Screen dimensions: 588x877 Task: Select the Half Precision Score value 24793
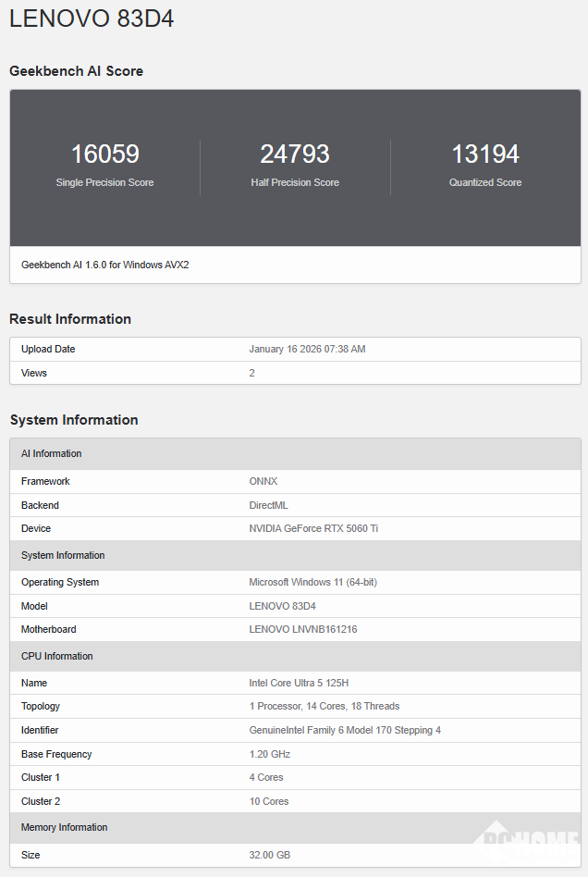(295, 154)
